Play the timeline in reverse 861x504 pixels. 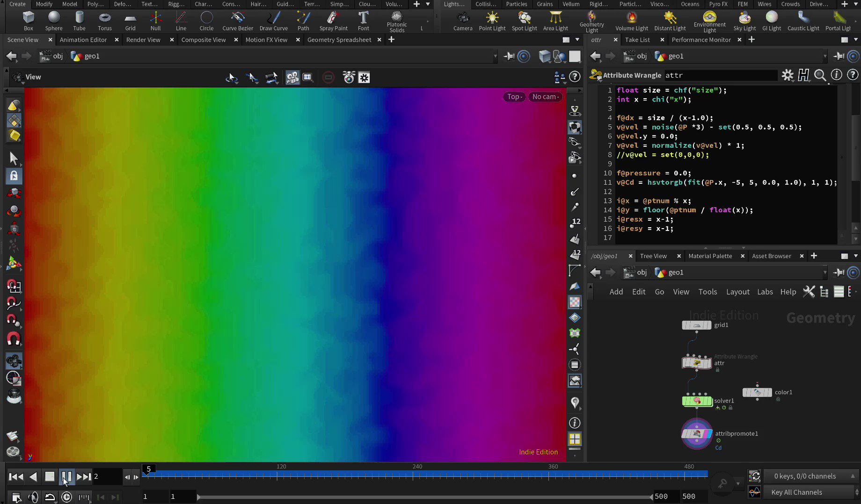click(33, 477)
